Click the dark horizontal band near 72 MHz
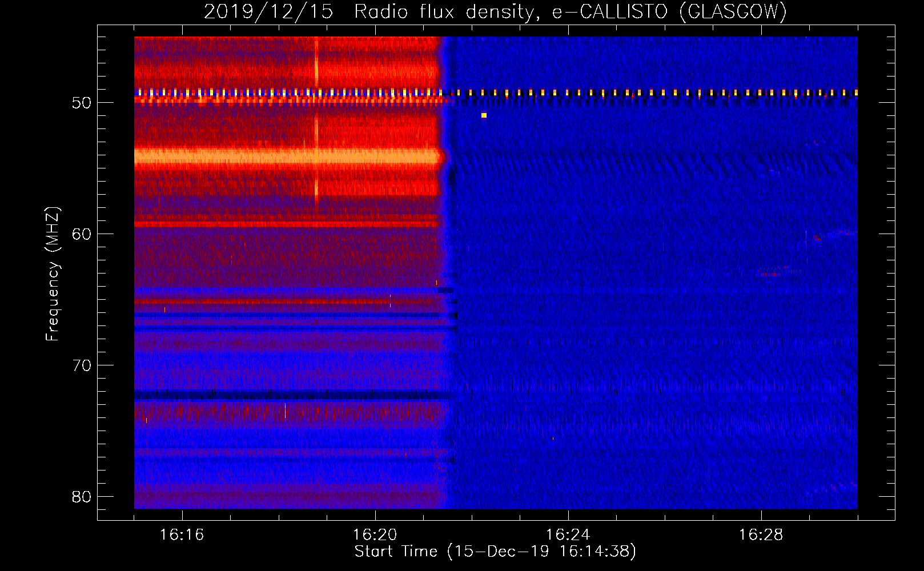924x571 pixels. (x=286, y=395)
